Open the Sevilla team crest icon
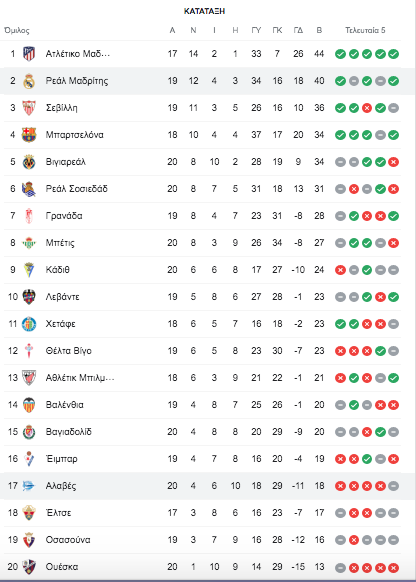416x582 pixels. [x=29, y=108]
